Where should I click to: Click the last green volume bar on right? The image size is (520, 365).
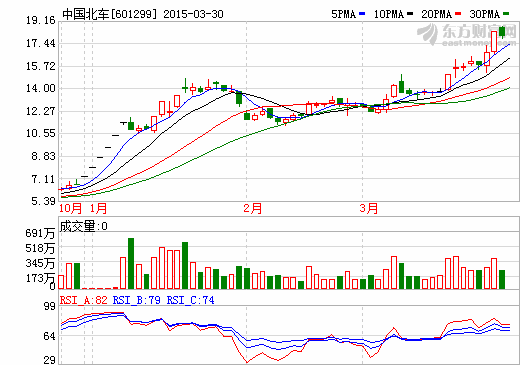point(502,279)
